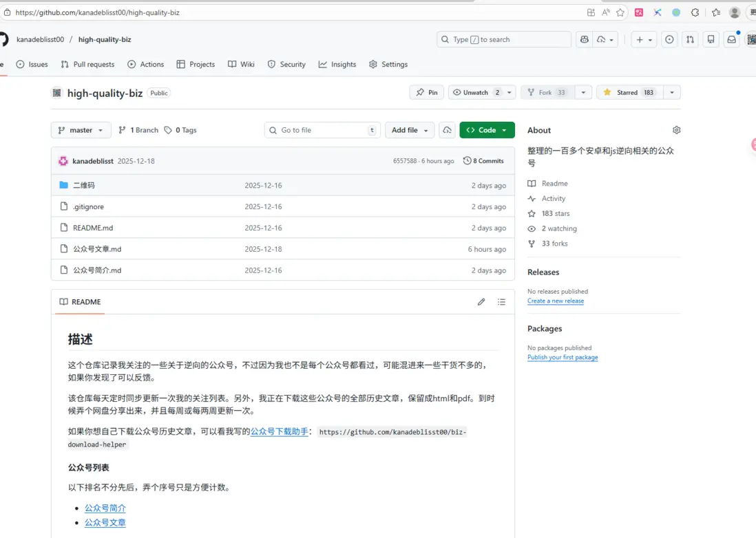Open the Issues tab

click(32, 64)
